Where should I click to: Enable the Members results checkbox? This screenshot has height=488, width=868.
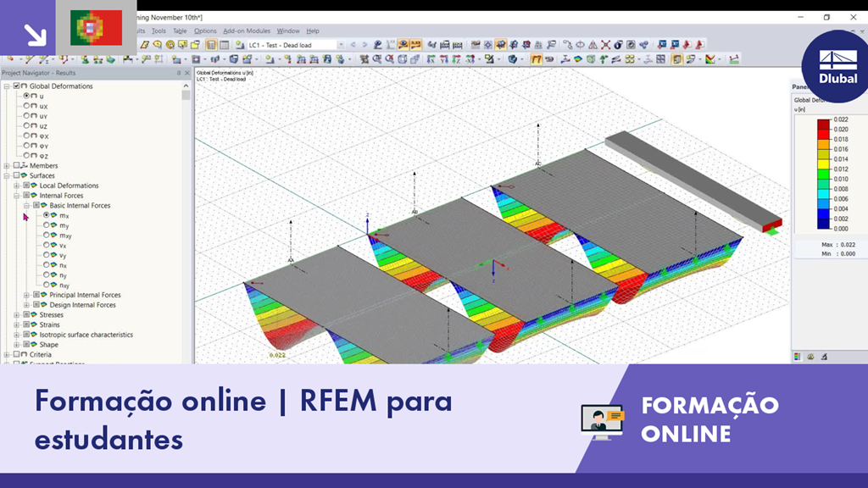(17, 165)
